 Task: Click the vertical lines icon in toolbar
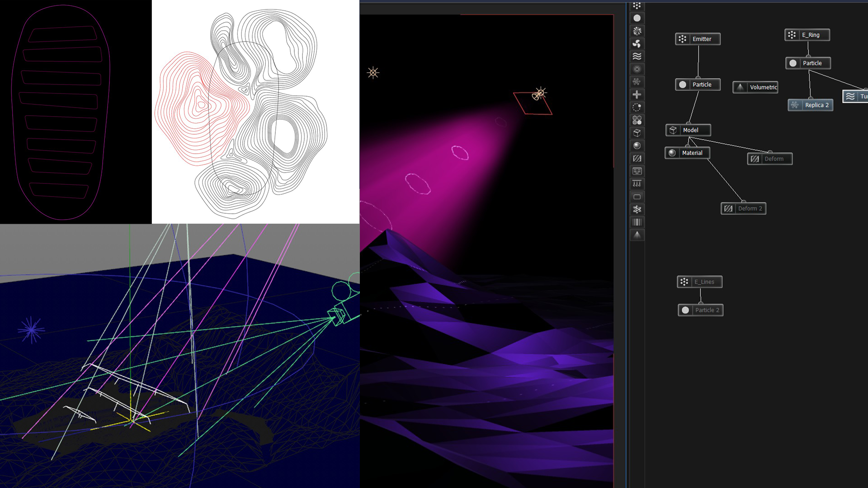[x=637, y=222]
